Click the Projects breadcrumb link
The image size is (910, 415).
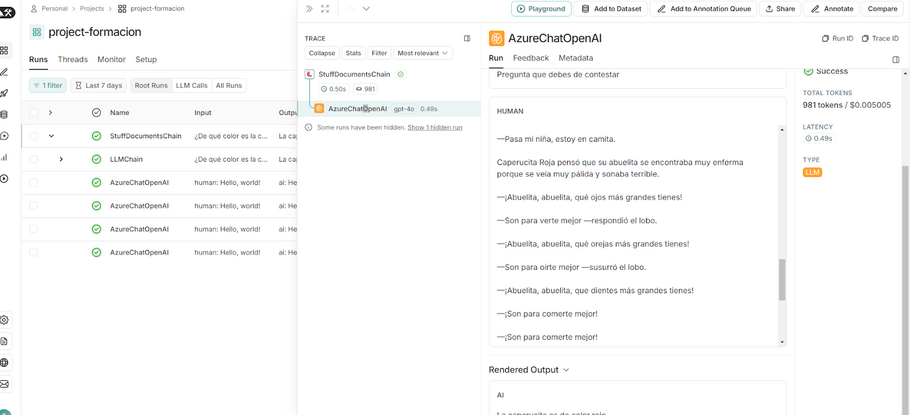tap(92, 9)
